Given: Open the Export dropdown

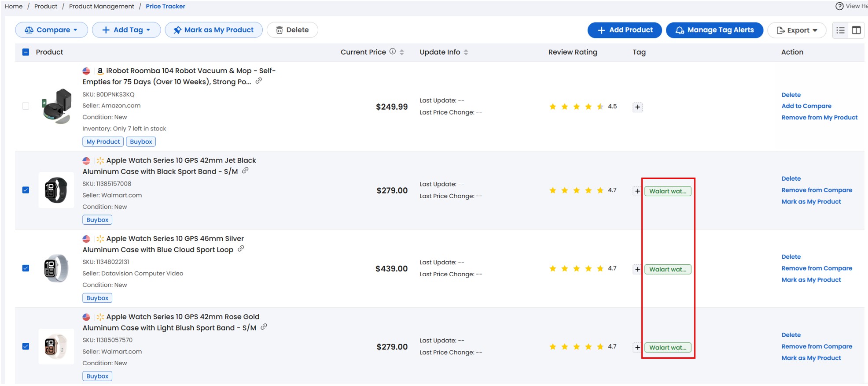Looking at the screenshot, I should (797, 30).
